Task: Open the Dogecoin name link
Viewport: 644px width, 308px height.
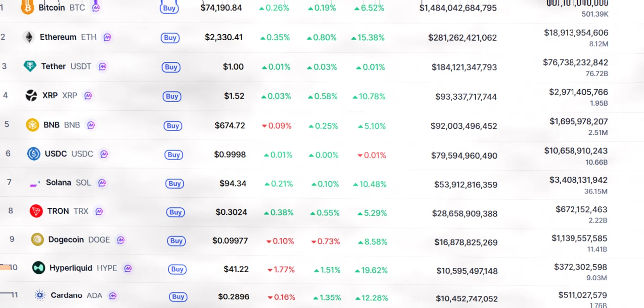Action: pos(66,240)
